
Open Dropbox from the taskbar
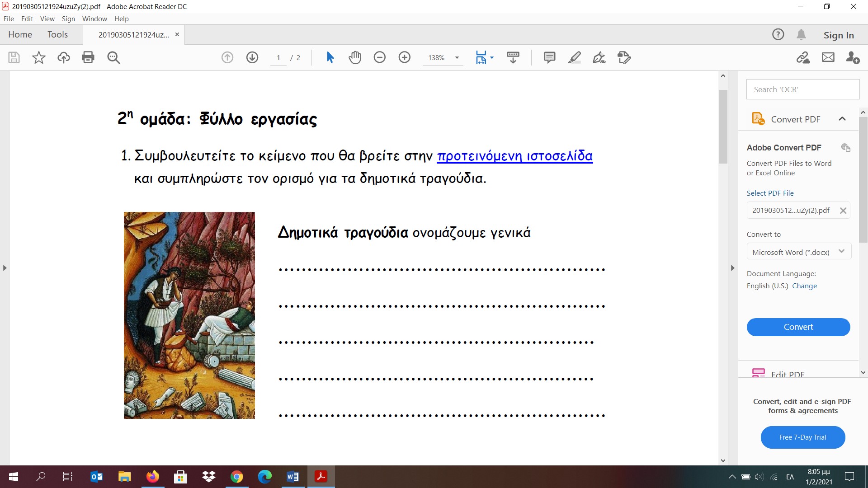[208, 477]
